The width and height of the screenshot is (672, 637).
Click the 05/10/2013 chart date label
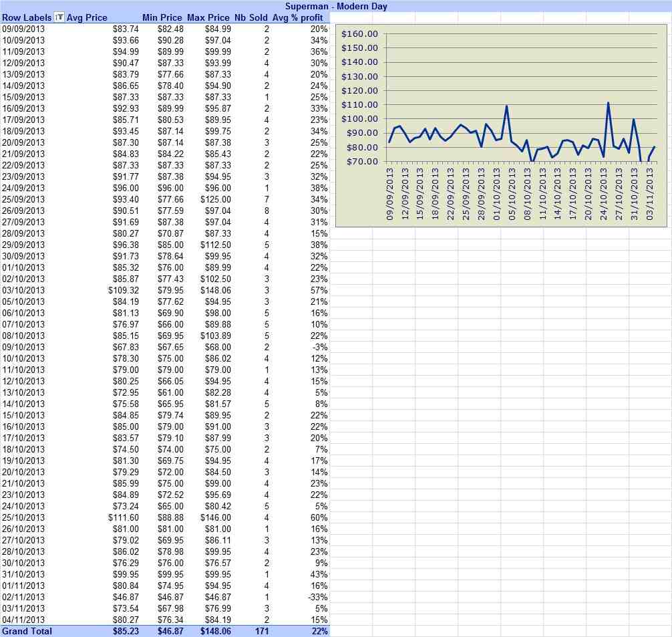click(x=512, y=194)
